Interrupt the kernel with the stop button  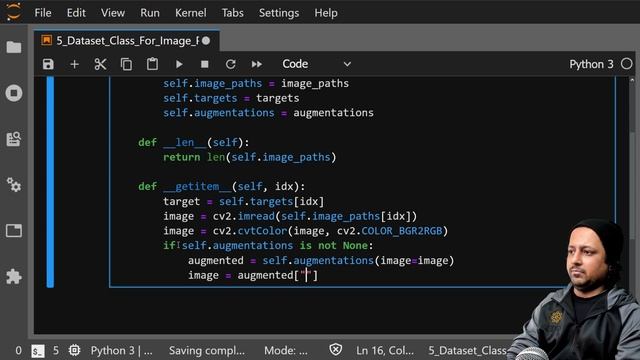coord(205,64)
